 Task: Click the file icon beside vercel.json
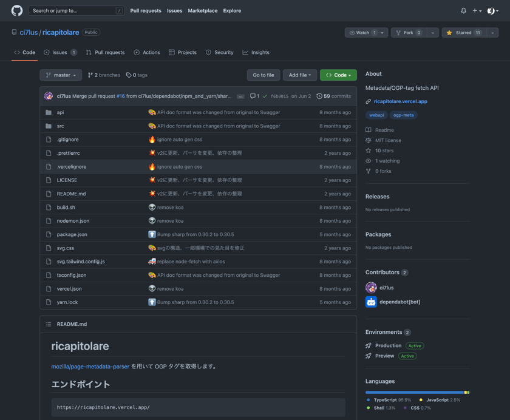(x=49, y=289)
